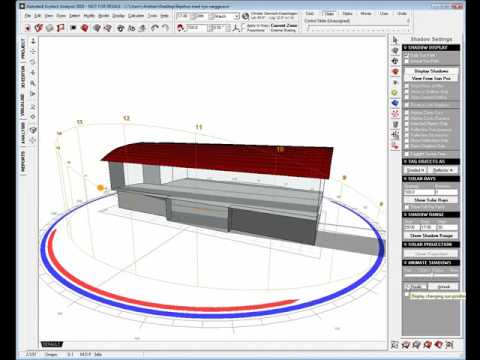Toggle the Apply to Every checkbox in toolbar

point(243,26)
